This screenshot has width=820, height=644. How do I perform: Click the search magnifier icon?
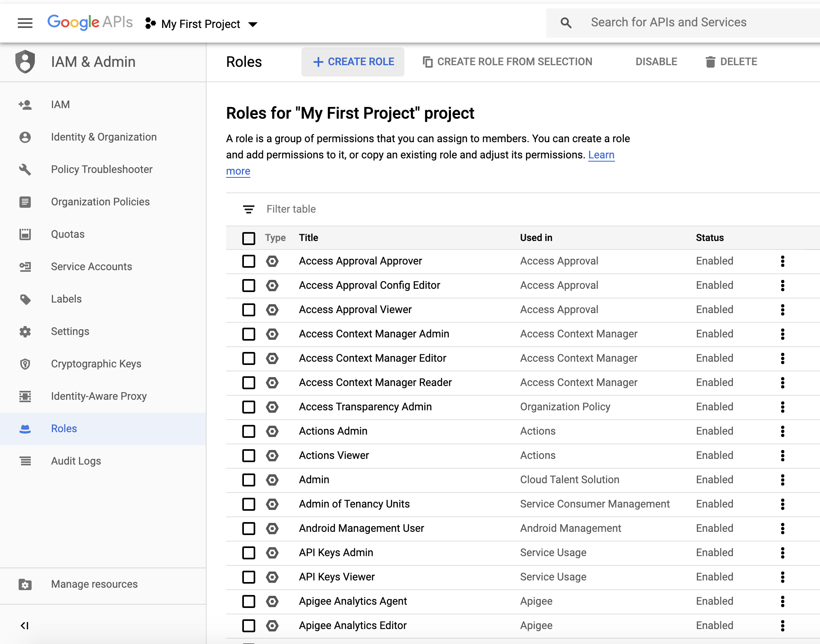point(566,23)
